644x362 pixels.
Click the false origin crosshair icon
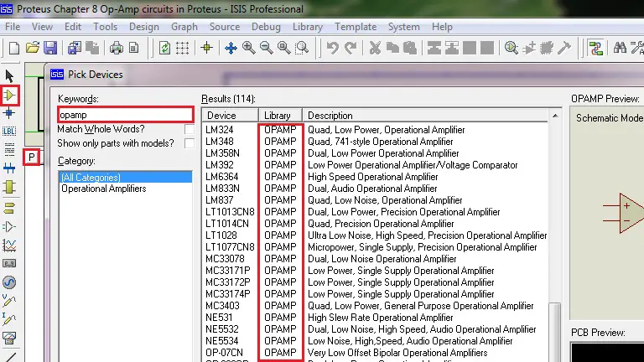tap(206, 48)
